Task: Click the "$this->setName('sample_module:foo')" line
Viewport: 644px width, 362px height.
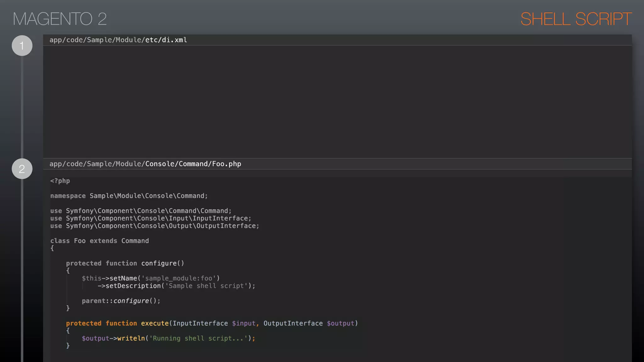Action: pyautogui.click(x=151, y=278)
